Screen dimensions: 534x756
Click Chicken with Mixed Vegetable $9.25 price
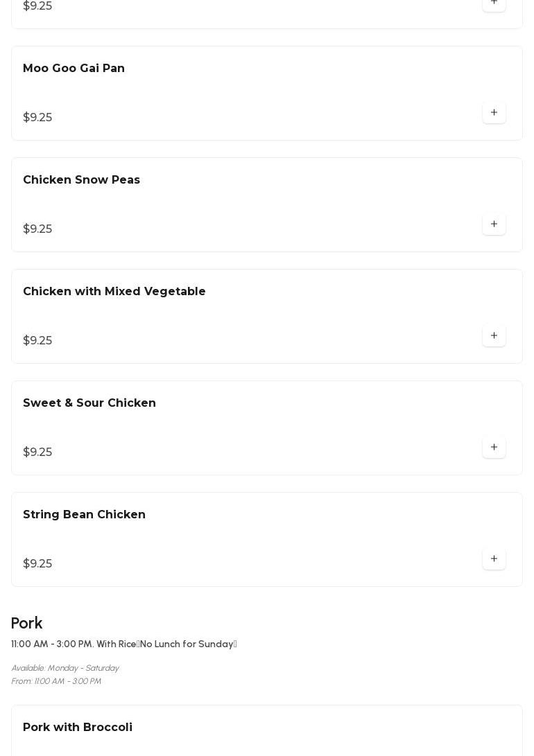pyautogui.click(x=37, y=341)
